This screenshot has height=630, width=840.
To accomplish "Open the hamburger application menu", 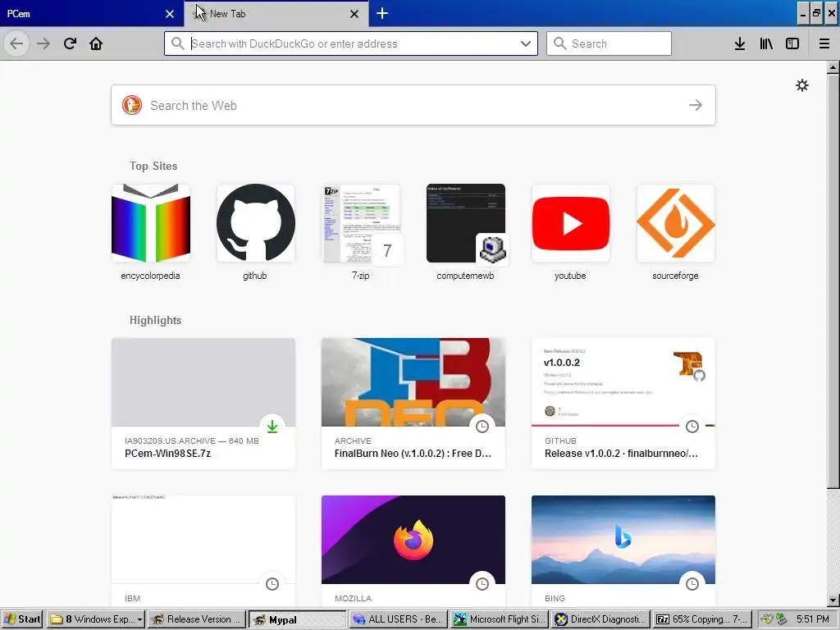I will pos(824,43).
